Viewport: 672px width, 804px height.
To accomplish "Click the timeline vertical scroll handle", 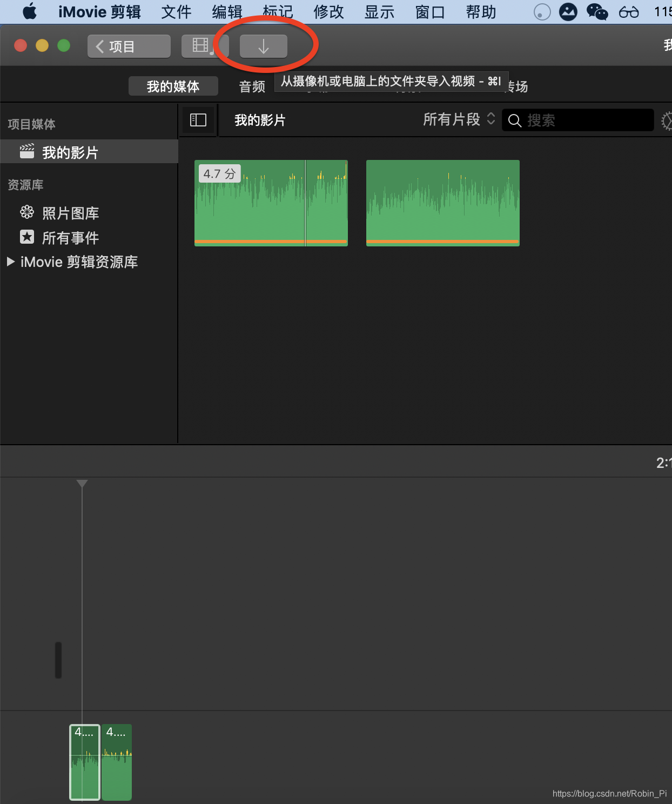I will (x=58, y=660).
